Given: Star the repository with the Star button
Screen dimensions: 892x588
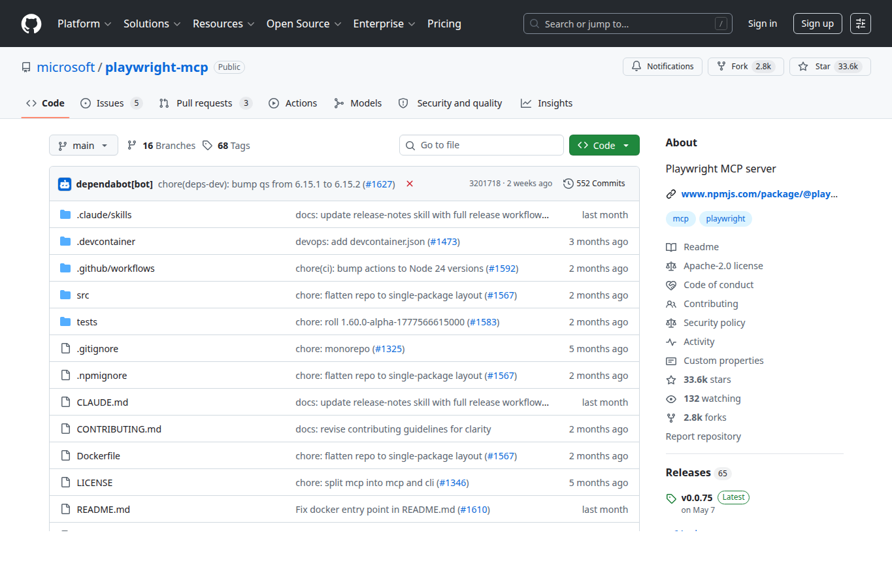Looking at the screenshot, I should click(830, 67).
